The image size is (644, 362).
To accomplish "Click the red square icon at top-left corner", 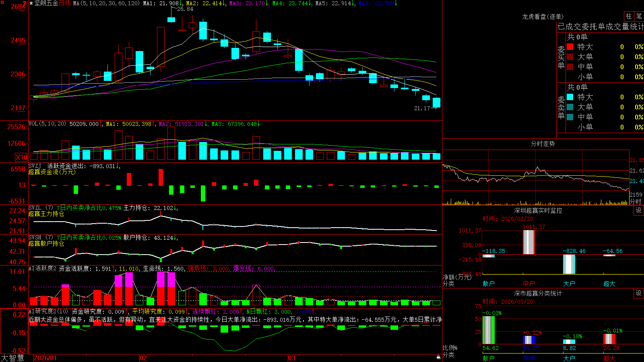I will coord(2,2).
